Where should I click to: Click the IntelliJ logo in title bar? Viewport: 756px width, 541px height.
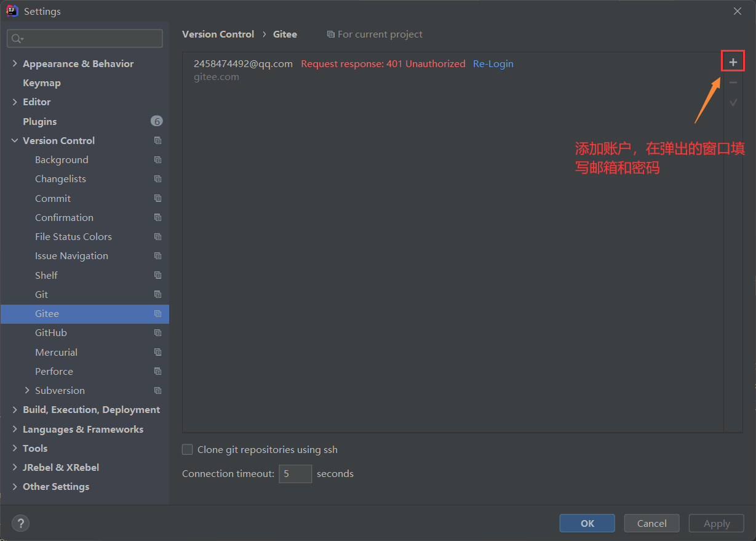point(12,11)
